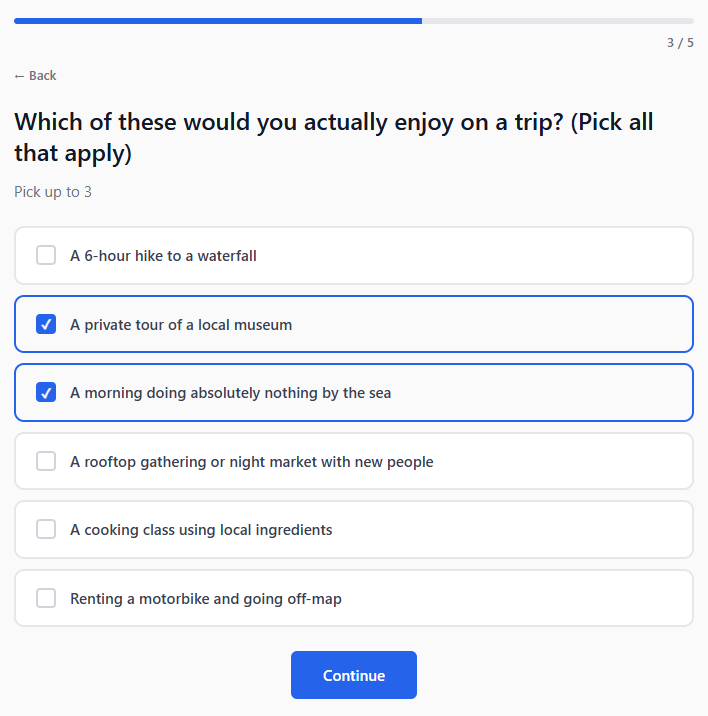Uncheck the private museum tour checkbox
Image resolution: width=708 pixels, height=716 pixels.
point(46,324)
